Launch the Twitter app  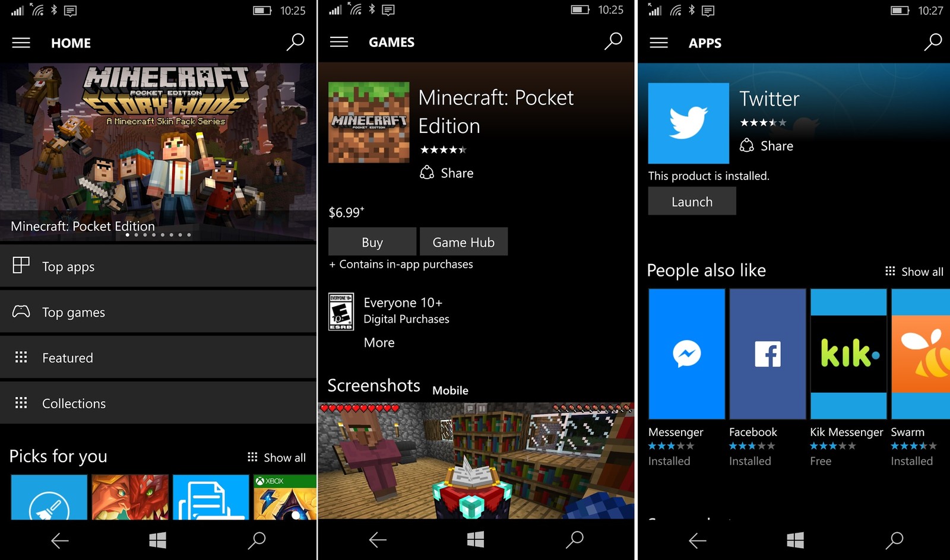(x=692, y=201)
